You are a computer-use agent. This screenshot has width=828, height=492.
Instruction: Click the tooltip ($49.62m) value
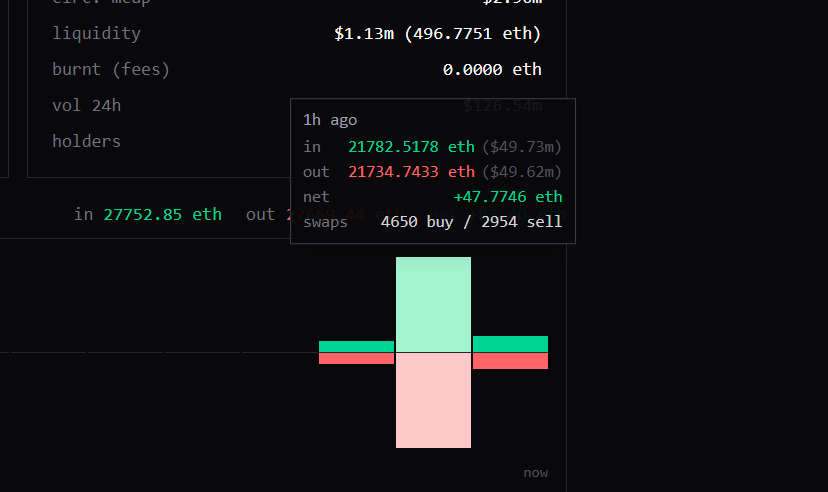(522, 172)
